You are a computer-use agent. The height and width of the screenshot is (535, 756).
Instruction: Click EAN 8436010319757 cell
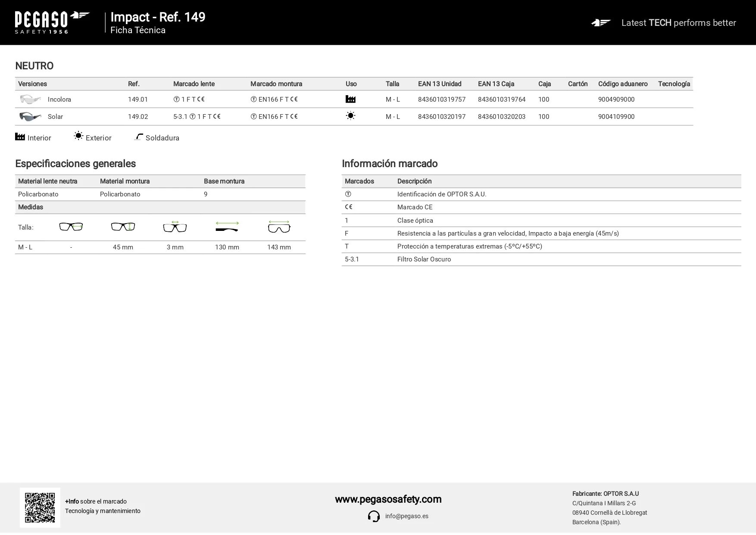click(442, 100)
